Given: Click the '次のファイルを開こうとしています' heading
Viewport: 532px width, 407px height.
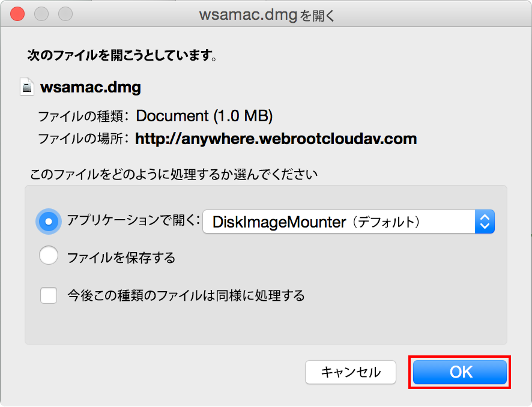Looking at the screenshot, I should point(122,55).
